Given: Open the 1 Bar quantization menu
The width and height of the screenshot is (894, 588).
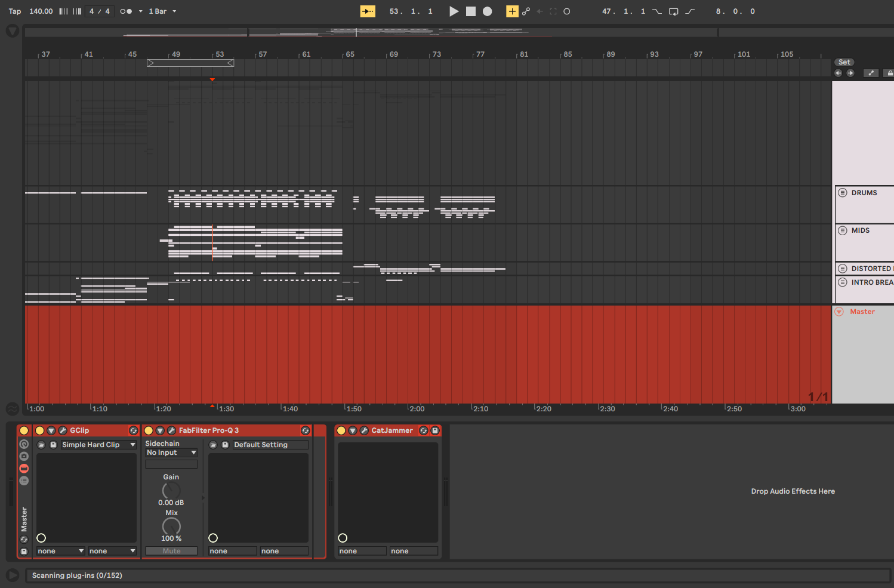Looking at the screenshot, I should [162, 11].
